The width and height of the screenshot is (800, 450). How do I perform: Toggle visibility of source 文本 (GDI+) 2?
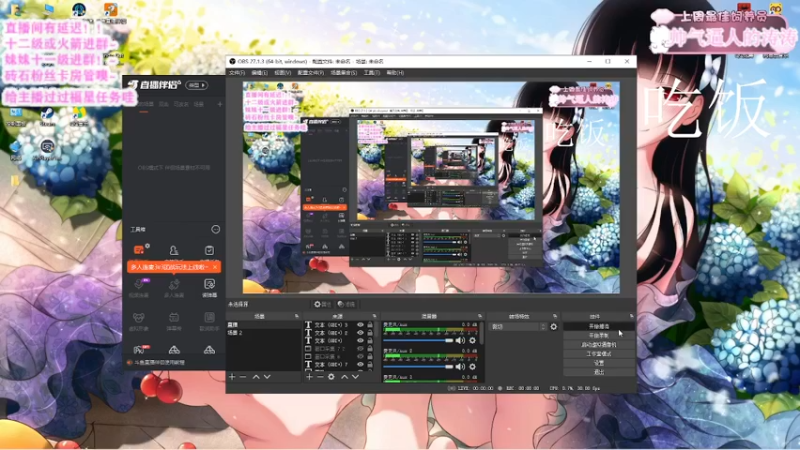point(360,333)
